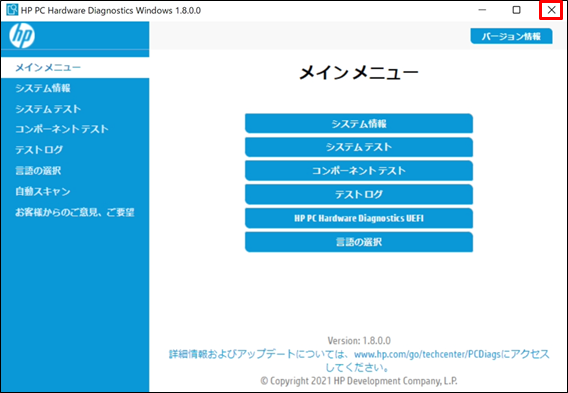The height and width of the screenshot is (393, 568).
Task: Maximize the diagnostics window
Action: click(x=517, y=10)
